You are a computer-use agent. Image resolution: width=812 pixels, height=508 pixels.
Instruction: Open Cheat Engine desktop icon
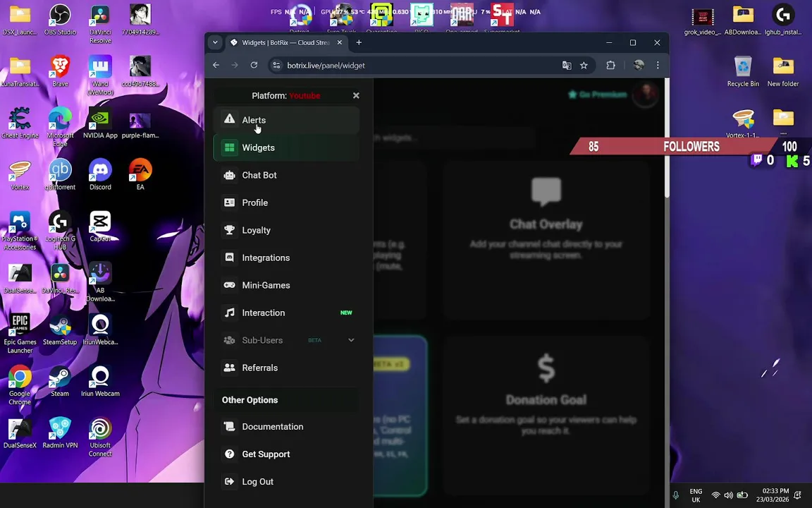pos(20,123)
